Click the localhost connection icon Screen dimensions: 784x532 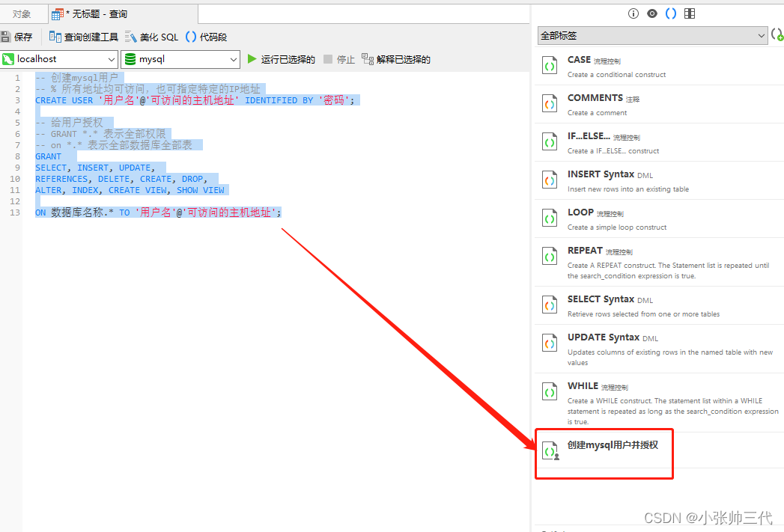[8, 59]
